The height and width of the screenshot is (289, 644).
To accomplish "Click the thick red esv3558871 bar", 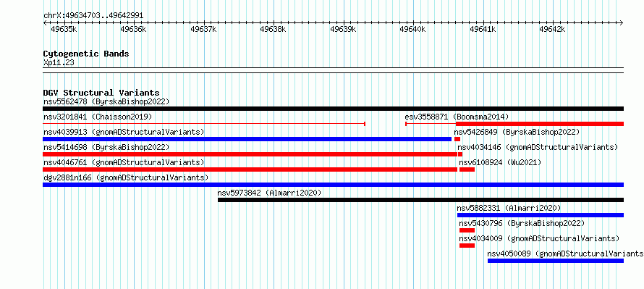I will [x=540, y=124].
